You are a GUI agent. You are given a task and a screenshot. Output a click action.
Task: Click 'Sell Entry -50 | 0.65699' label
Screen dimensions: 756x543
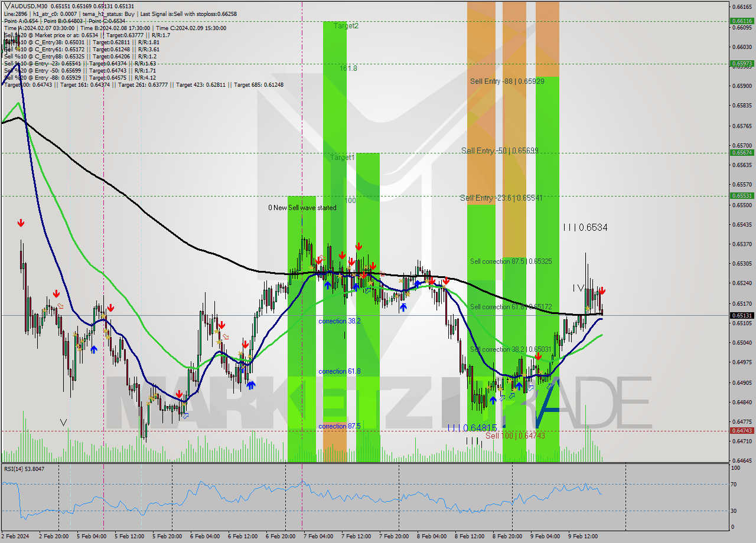(x=500, y=151)
